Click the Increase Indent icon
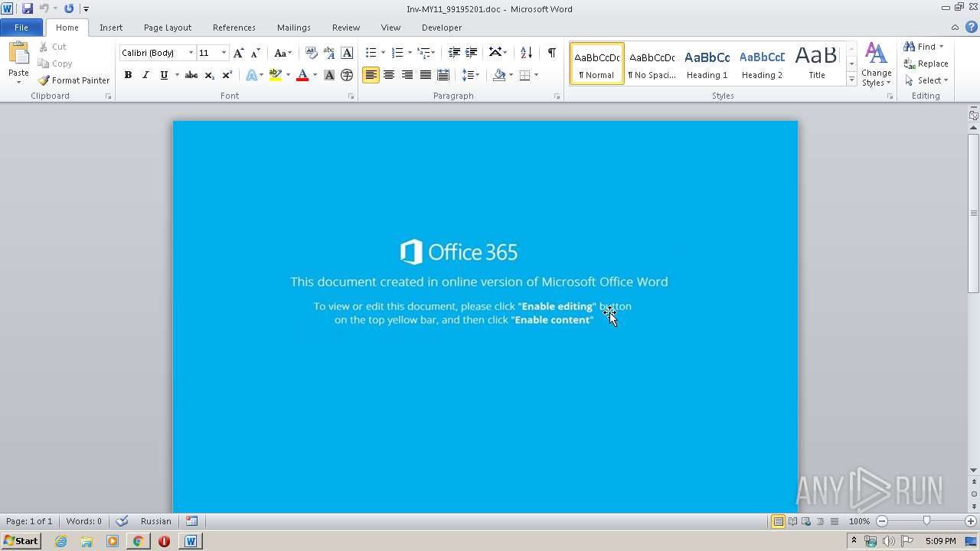The height and width of the screenshot is (551, 980). coord(472,53)
